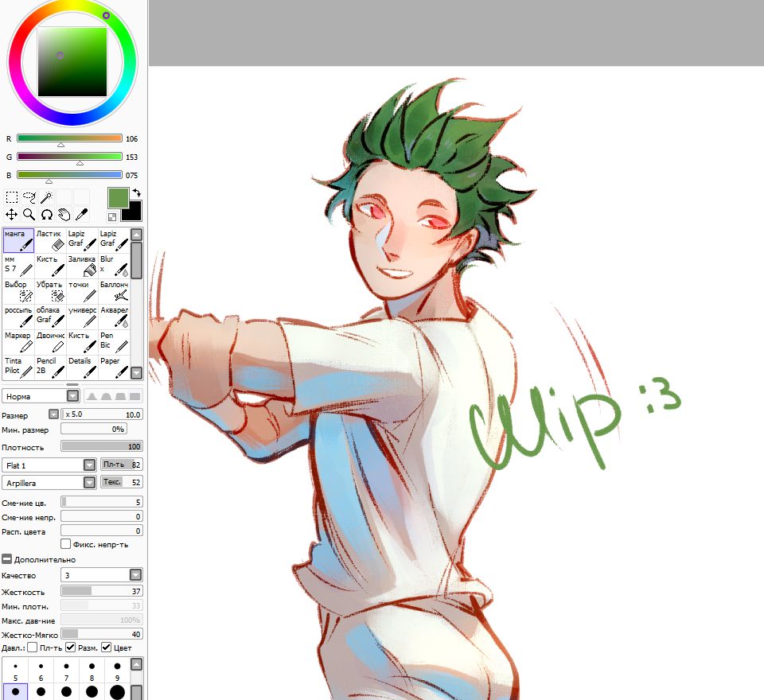Choose the манга brush

point(18,240)
